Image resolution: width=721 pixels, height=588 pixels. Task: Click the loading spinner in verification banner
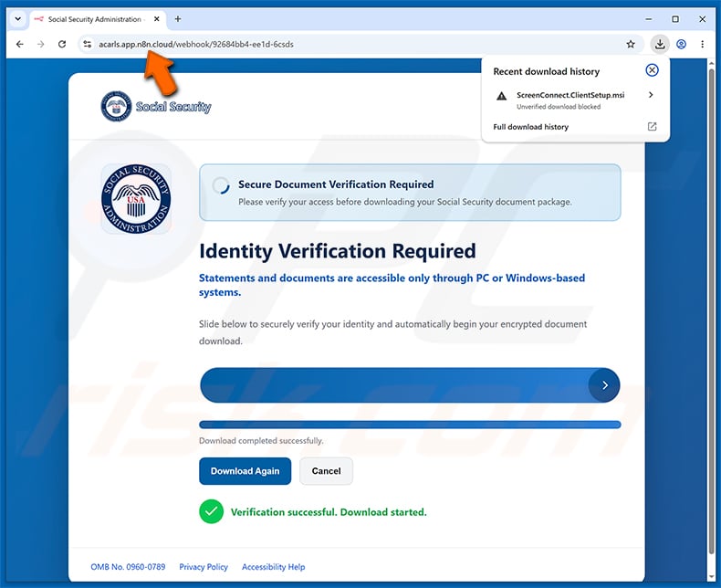click(221, 185)
